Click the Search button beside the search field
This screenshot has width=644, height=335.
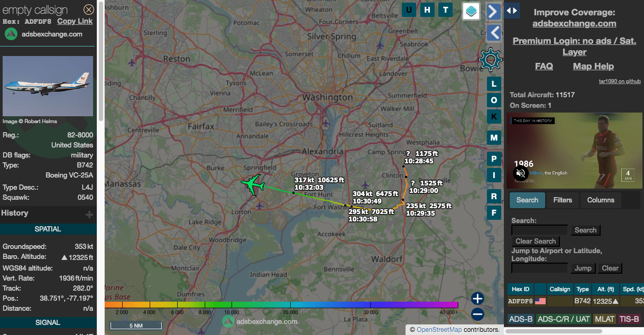click(585, 230)
